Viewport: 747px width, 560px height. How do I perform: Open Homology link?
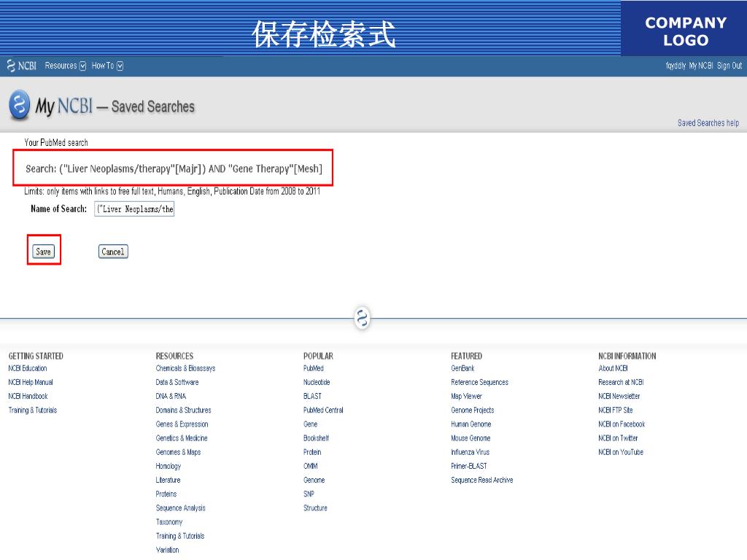(x=169, y=466)
